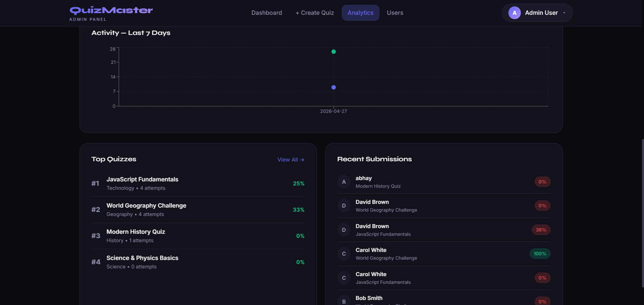
Task: Click the Admin User avatar circle
Action: (514, 13)
